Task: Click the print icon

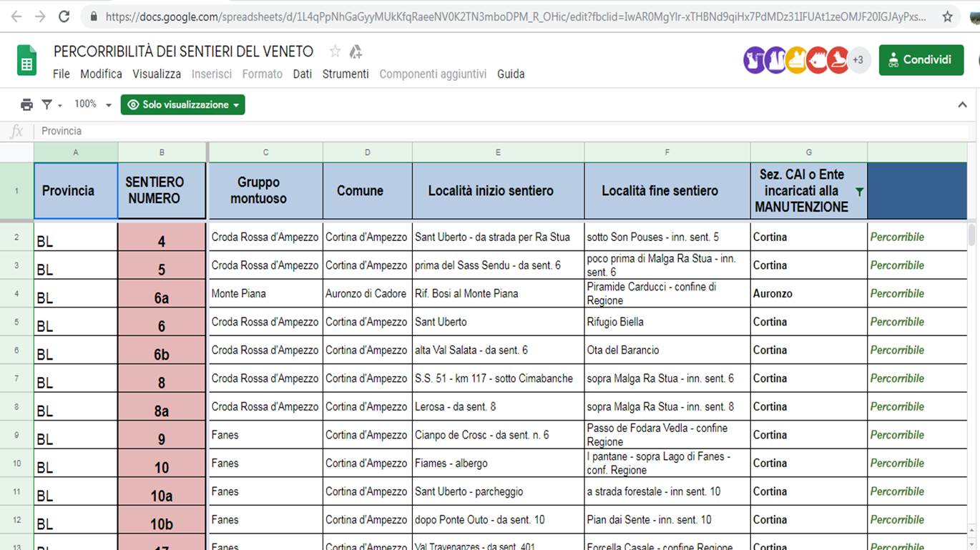Action: point(26,104)
